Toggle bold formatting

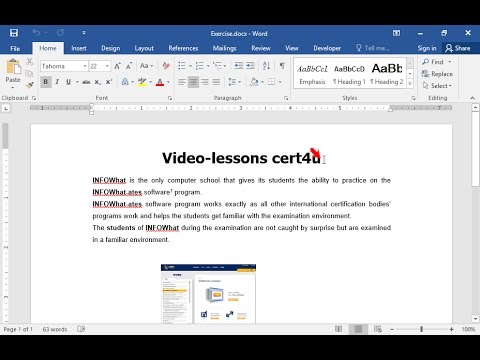[x=46, y=82]
